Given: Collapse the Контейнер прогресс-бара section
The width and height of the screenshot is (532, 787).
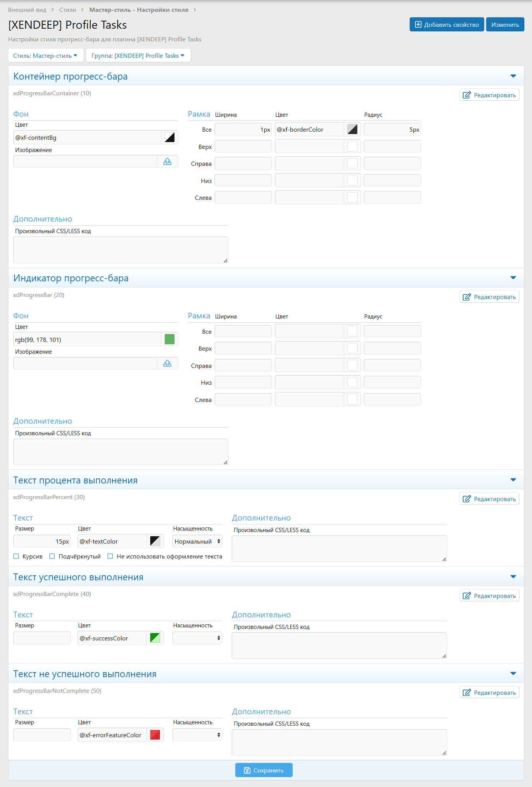Looking at the screenshot, I should pos(513,76).
